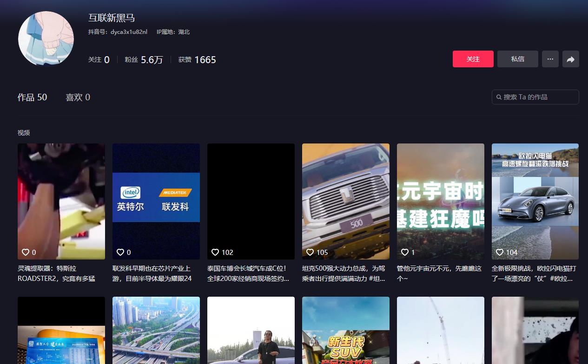Click title 联发科早期也在芯片产业上游
The image size is (588, 364).
click(x=152, y=273)
